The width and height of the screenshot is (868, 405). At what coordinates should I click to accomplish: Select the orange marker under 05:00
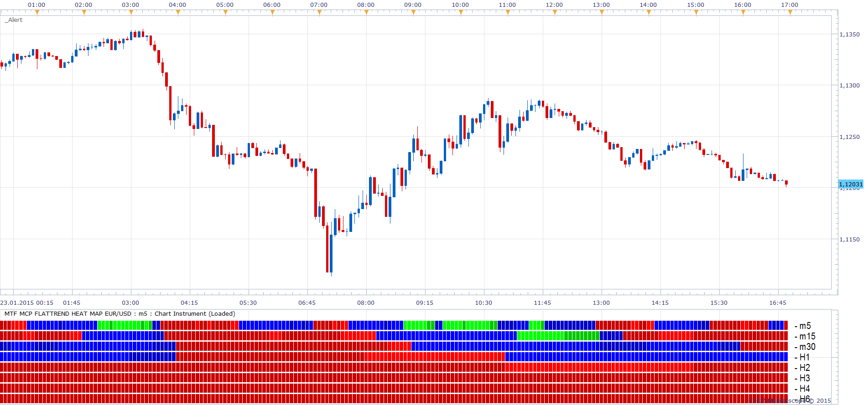(x=225, y=12)
